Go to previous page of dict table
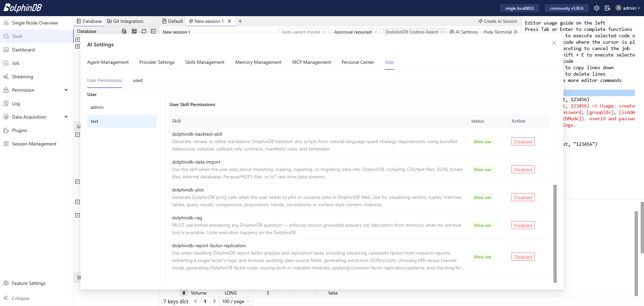644x306 pixels. [x=196, y=301]
